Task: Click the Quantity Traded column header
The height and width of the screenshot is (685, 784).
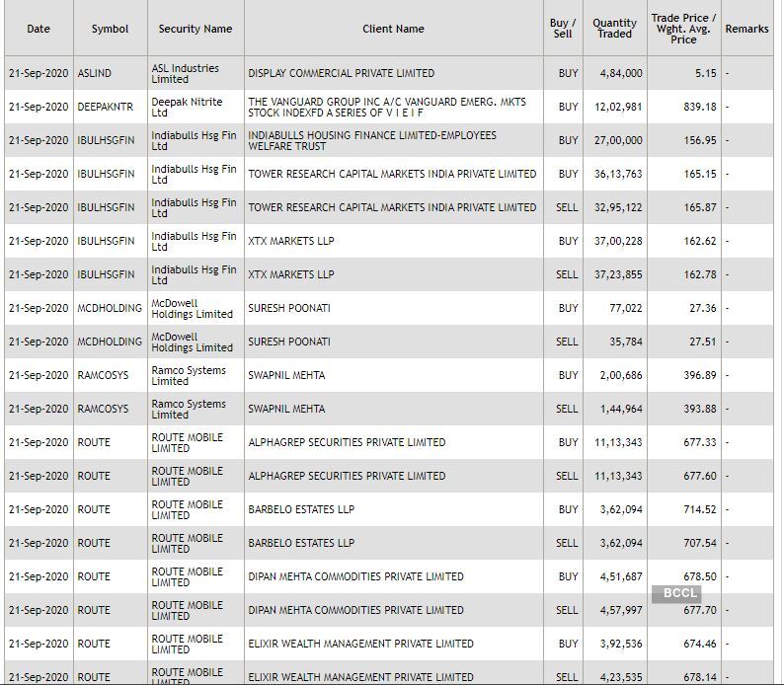Action: coord(614,29)
